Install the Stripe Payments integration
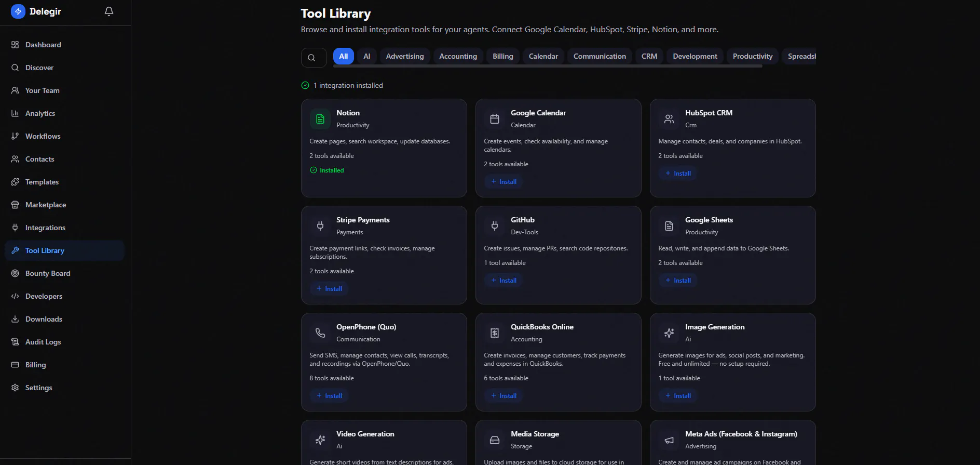The height and width of the screenshot is (465, 980). click(x=329, y=289)
